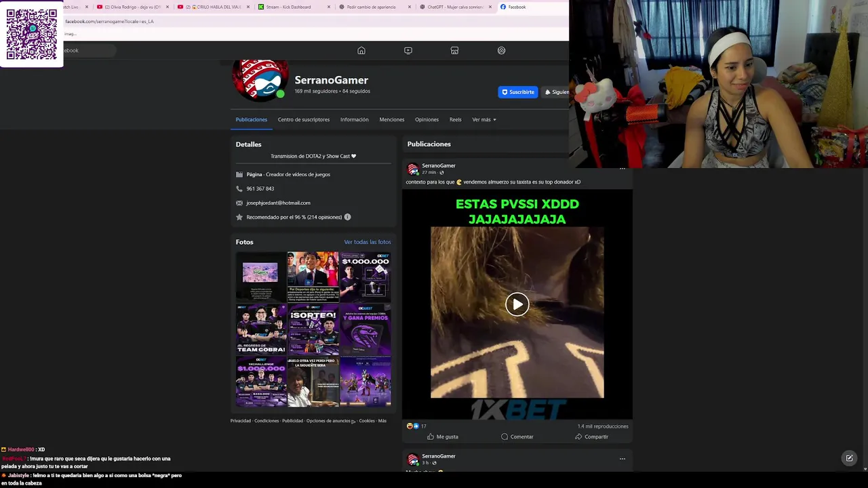
Task: Click the 1.4 mil reproducciones text
Action: click(603, 426)
